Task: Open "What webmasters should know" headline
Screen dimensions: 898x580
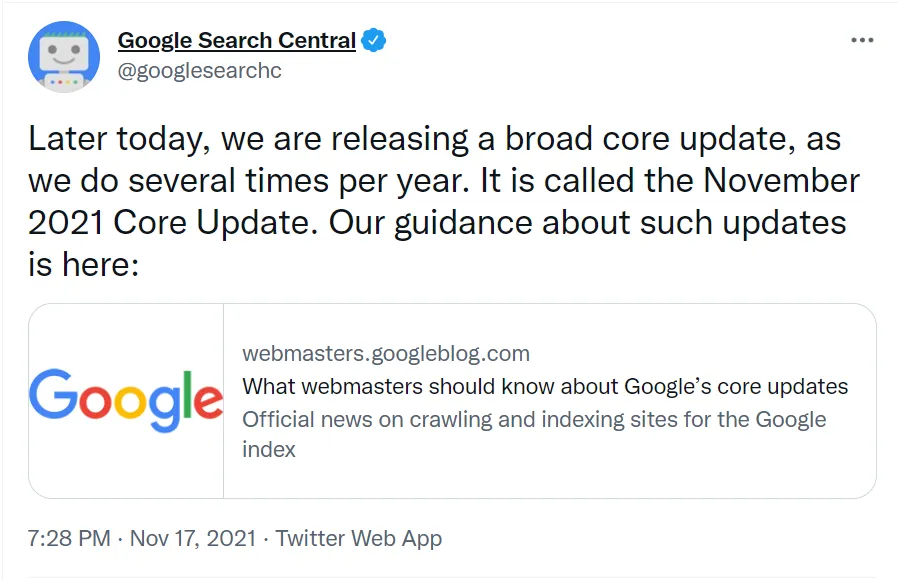Action: [x=545, y=386]
